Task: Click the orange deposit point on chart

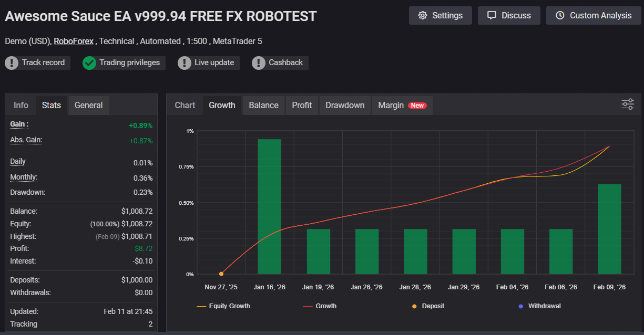Action: pos(221,274)
